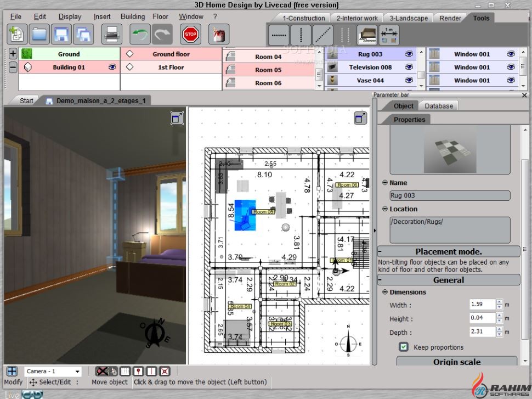Click the rug preview thumbnail
The width and height of the screenshot is (532, 399).
tap(450, 150)
